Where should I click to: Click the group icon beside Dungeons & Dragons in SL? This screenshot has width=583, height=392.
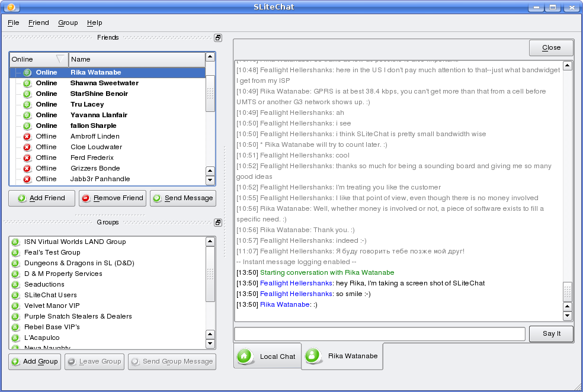(15, 264)
